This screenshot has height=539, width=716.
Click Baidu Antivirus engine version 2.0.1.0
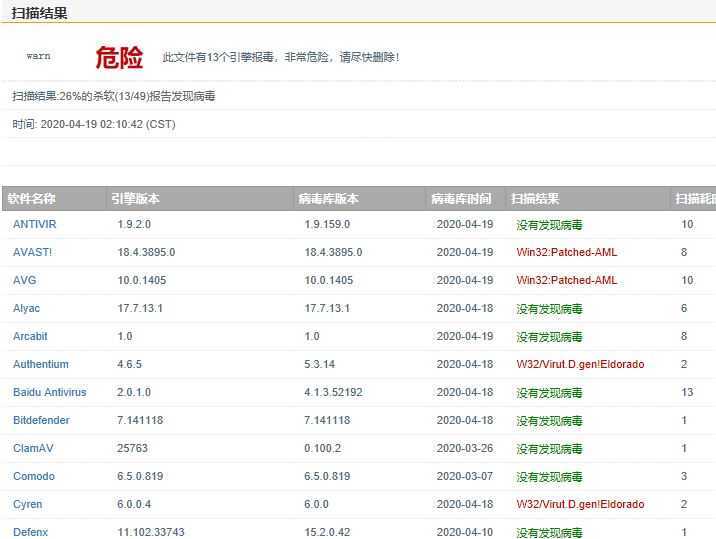[x=134, y=392]
